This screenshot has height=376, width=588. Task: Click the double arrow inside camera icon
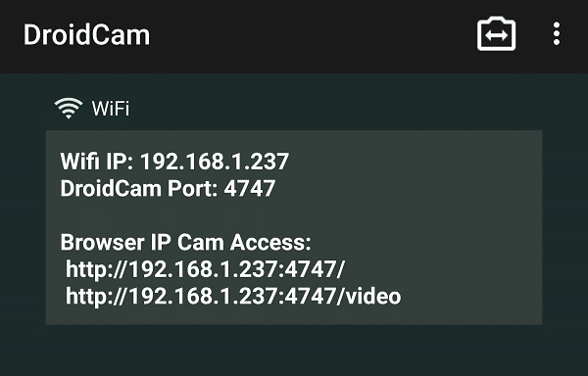click(x=496, y=35)
